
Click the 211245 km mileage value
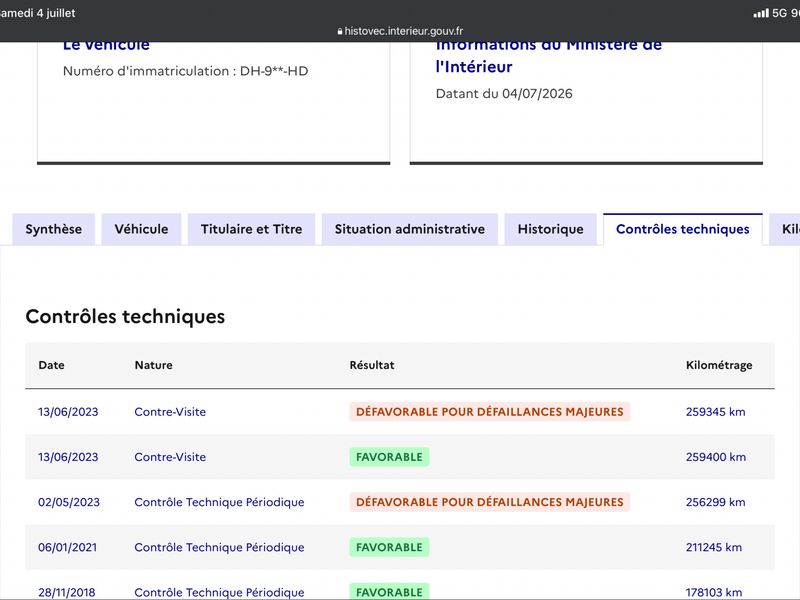tap(714, 547)
